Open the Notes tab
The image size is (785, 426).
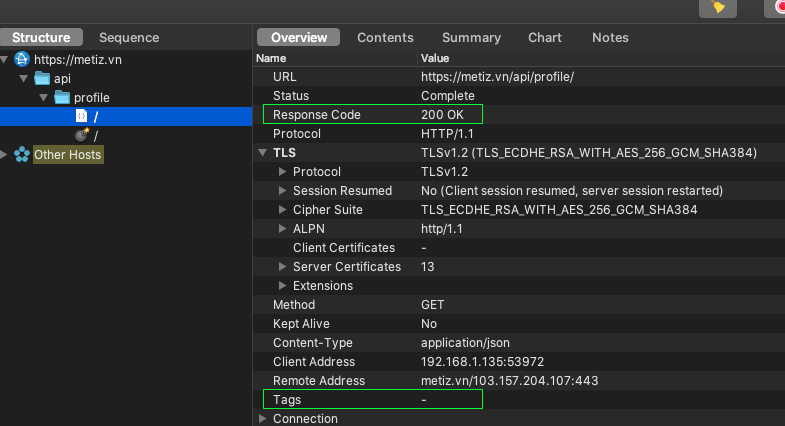pos(610,38)
